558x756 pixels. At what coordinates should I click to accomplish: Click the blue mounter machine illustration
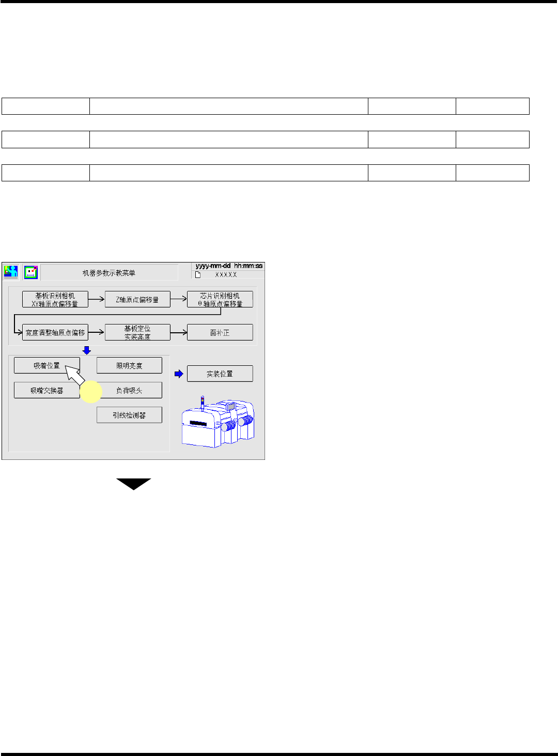tap(218, 421)
